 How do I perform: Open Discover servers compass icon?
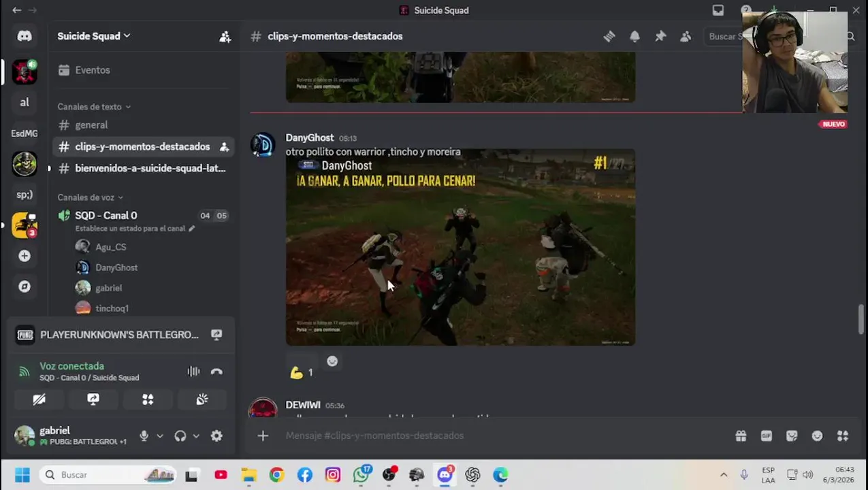pyautogui.click(x=25, y=287)
